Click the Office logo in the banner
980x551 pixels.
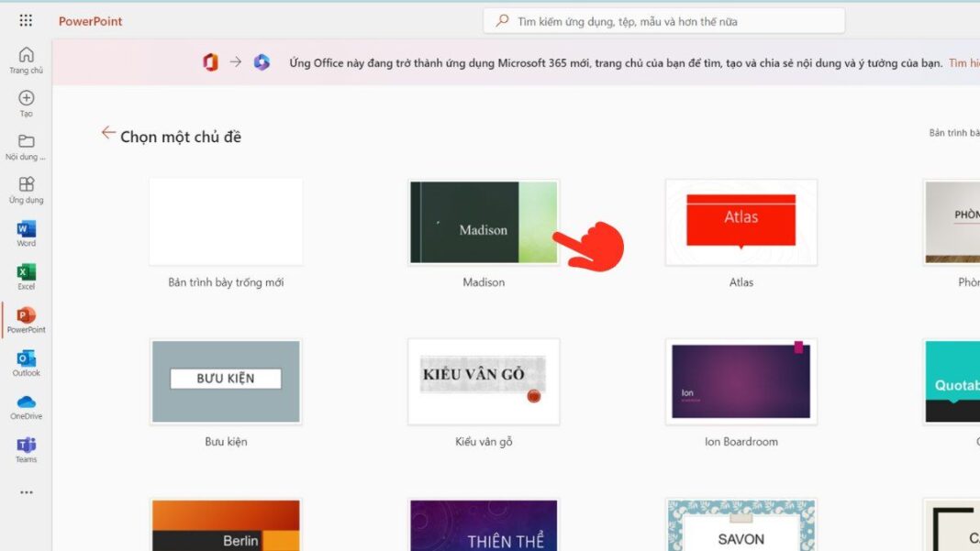(211, 62)
